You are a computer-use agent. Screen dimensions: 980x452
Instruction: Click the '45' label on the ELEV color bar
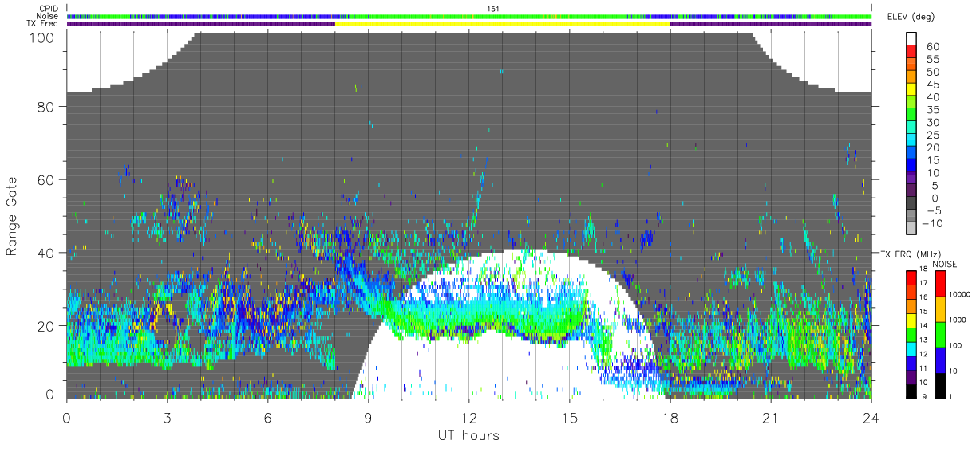tap(932, 85)
